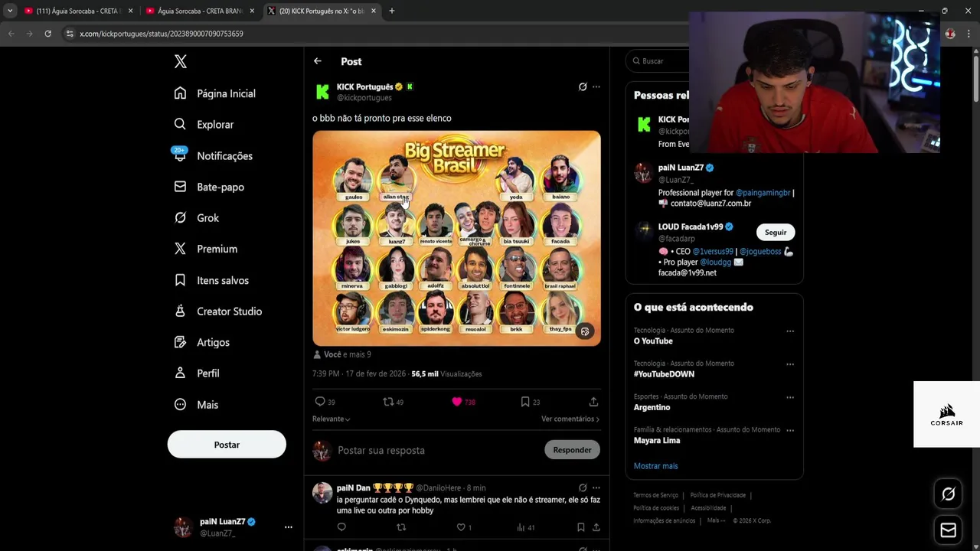This screenshot has width=980, height=551.
Task: Click the Responder button
Action: coord(572,450)
